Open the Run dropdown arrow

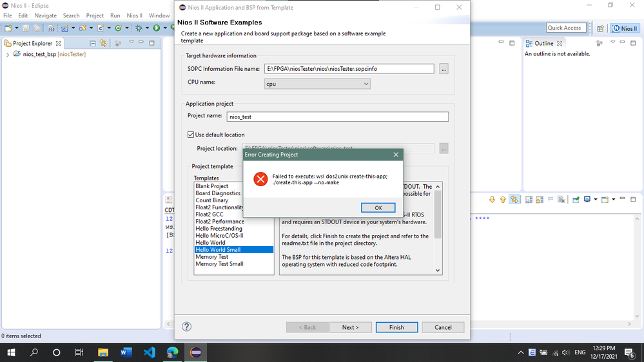pyautogui.click(x=165, y=28)
